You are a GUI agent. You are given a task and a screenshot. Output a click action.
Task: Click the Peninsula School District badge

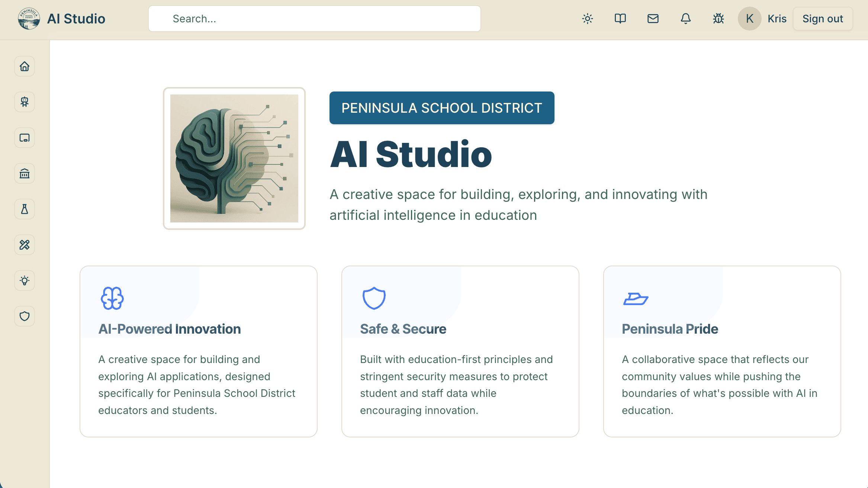442,108
